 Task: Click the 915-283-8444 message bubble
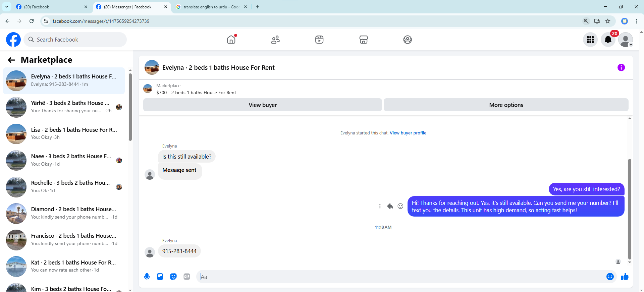(x=179, y=251)
